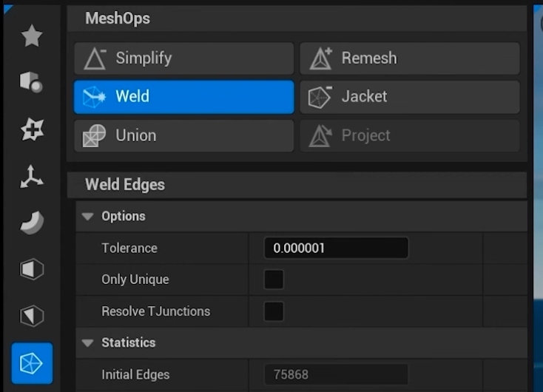Select the three-axis transform sidebar icon
This screenshot has height=392, width=543.
tap(32, 176)
